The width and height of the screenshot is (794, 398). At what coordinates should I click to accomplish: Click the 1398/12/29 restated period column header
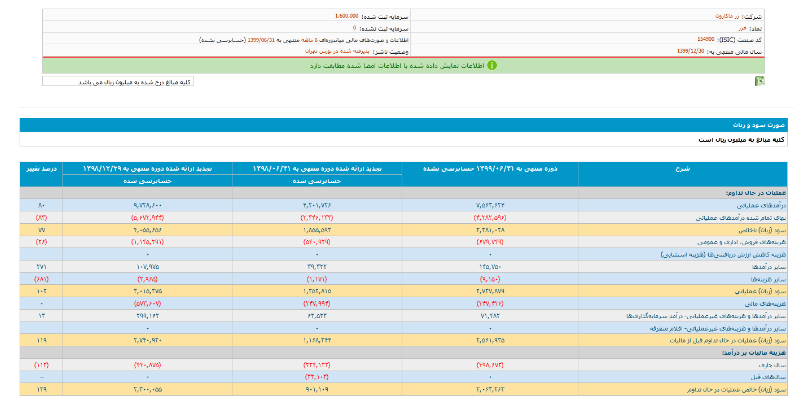(x=147, y=169)
